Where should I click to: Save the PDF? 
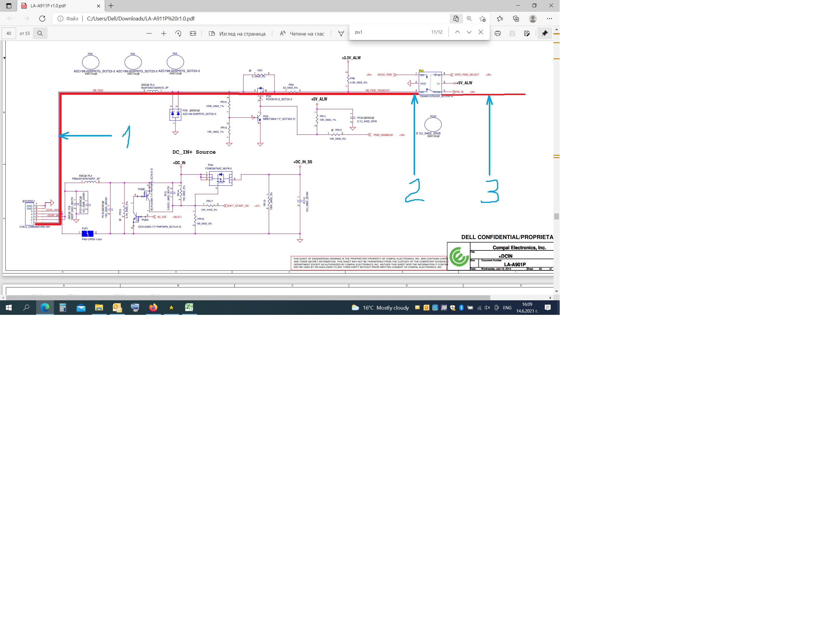(512, 34)
